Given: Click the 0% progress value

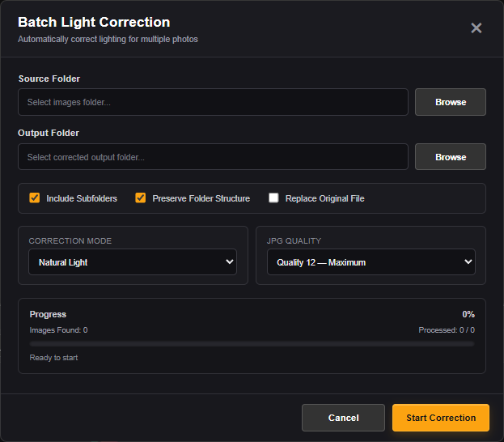Looking at the screenshot, I should [468, 314].
